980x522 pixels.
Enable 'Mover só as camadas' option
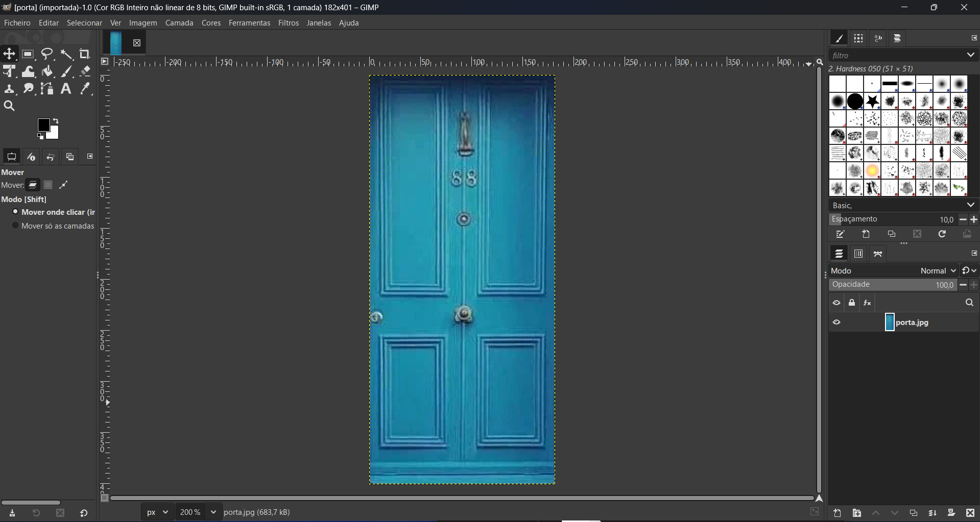[16, 226]
